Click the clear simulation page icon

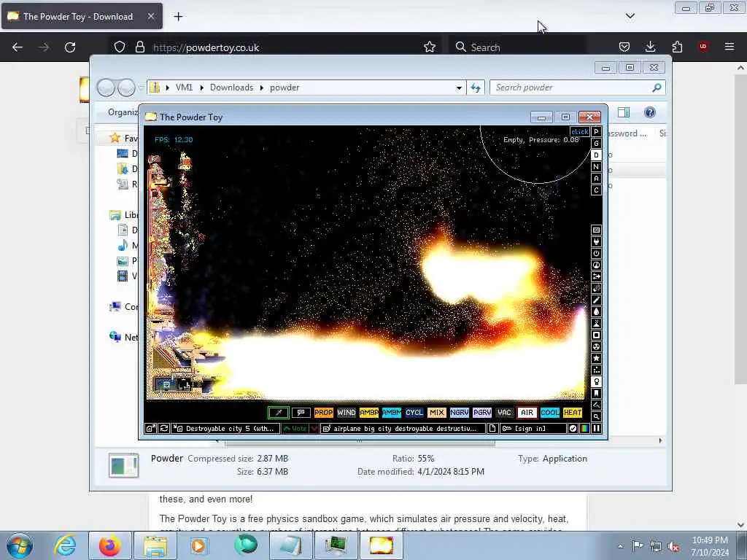(492, 429)
